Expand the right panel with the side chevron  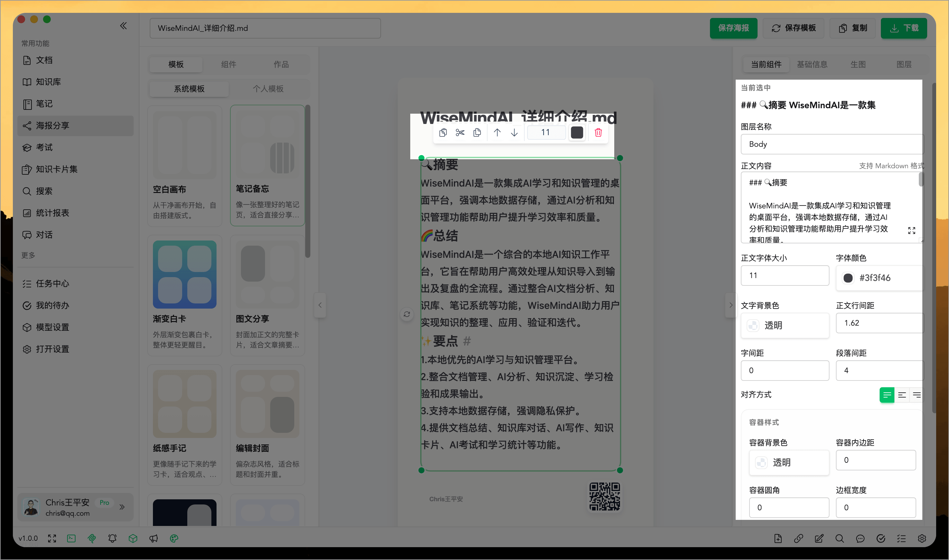point(731,305)
